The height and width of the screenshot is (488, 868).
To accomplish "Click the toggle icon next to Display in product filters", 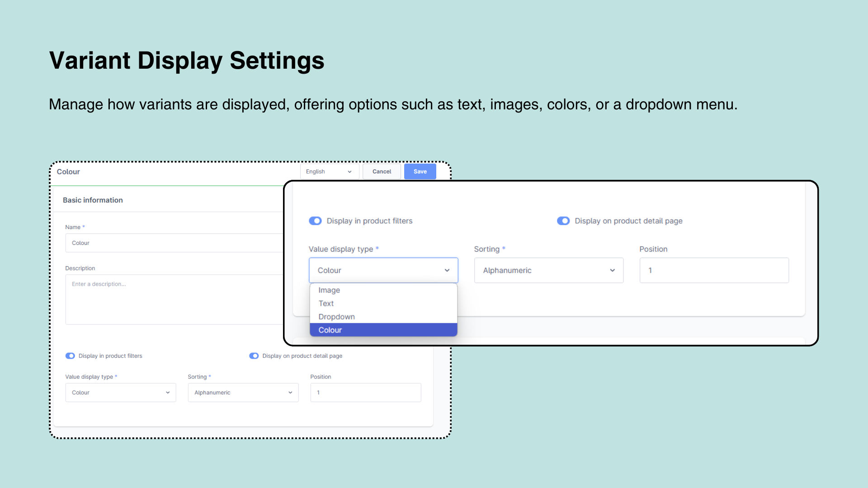I will [315, 221].
